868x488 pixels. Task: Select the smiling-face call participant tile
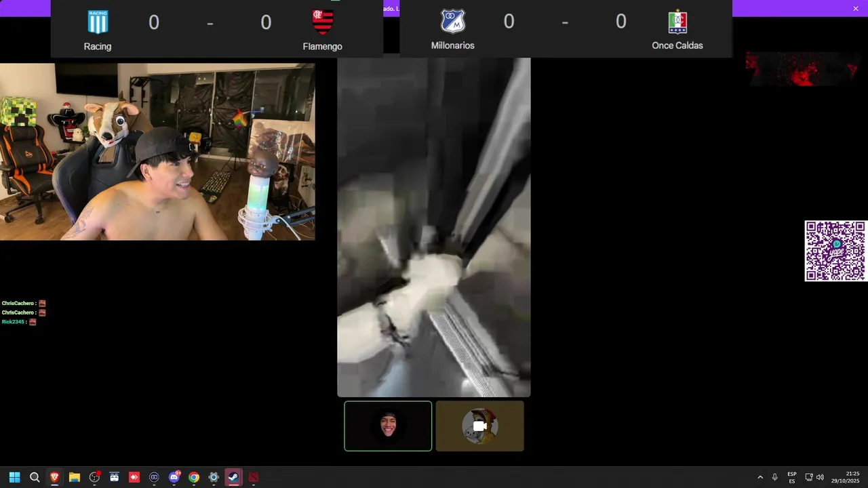[x=388, y=426]
